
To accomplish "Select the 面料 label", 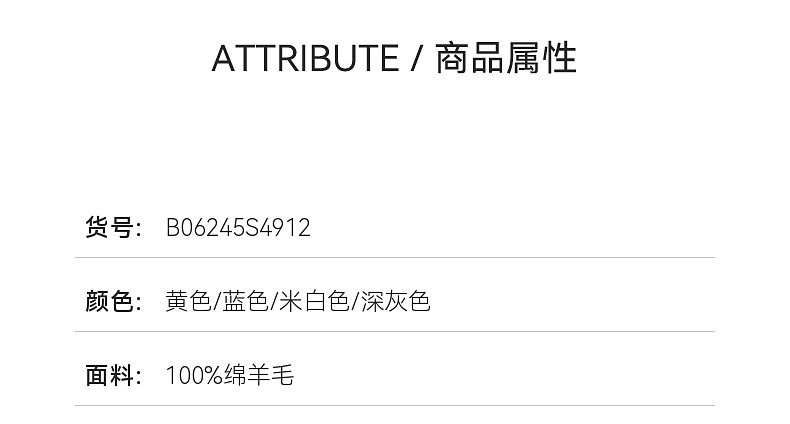I will (110, 376).
